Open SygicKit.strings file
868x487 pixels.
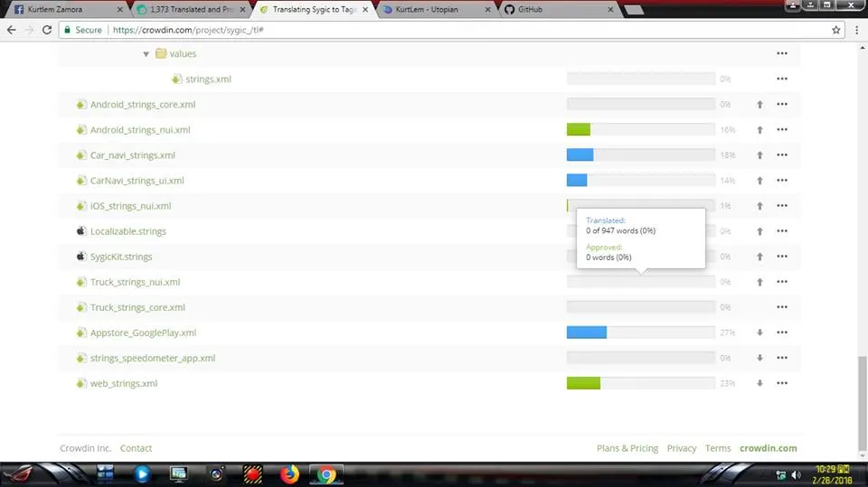pos(121,257)
